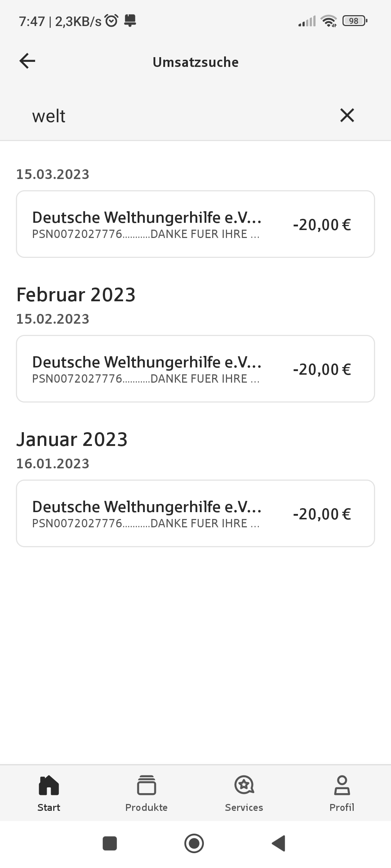Viewport: 391px width, 868px height.
Task: Tap the back arrow icon
Action: [x=28, y=61]
